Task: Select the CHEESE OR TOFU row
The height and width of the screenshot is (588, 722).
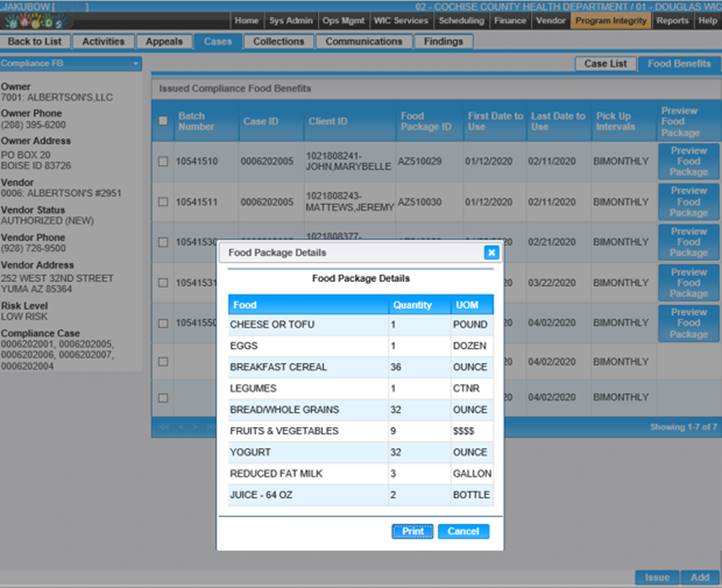Action: click(361, 325)
